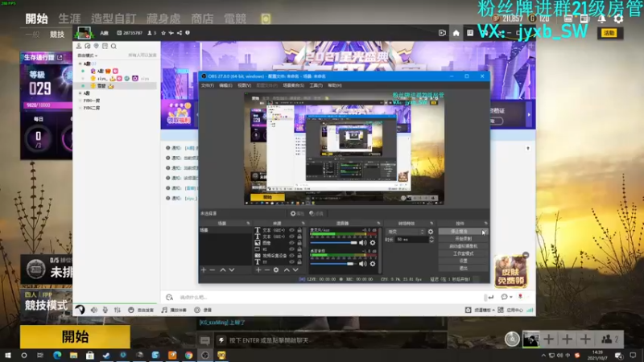Open the 商店 store tab in game lobby
This screenshot has width=644, height=362.
coord(202,19)
